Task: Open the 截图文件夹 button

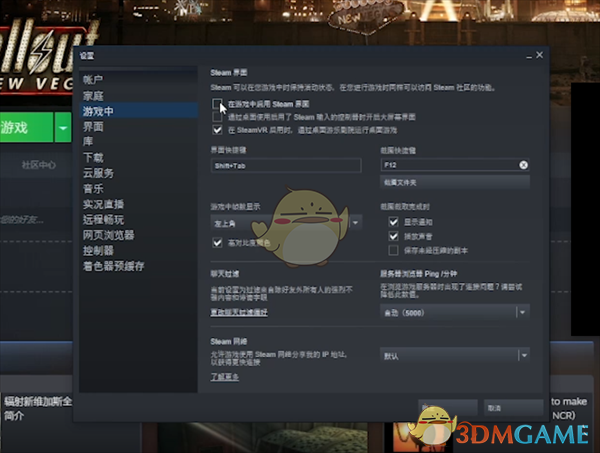Action: (x=455, y=183)
